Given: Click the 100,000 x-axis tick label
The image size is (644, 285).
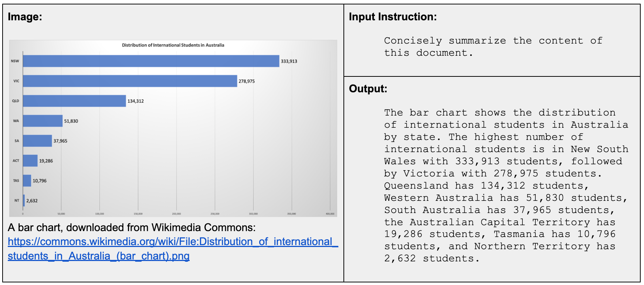Looking at the screenshot, I should (99, 214).
